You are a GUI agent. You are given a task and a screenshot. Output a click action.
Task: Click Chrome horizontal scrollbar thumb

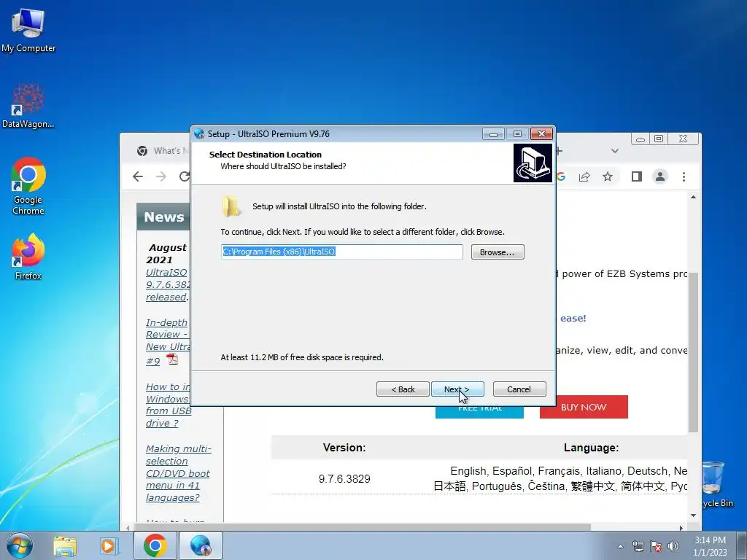pyautogui.click(x=362, y=527)
